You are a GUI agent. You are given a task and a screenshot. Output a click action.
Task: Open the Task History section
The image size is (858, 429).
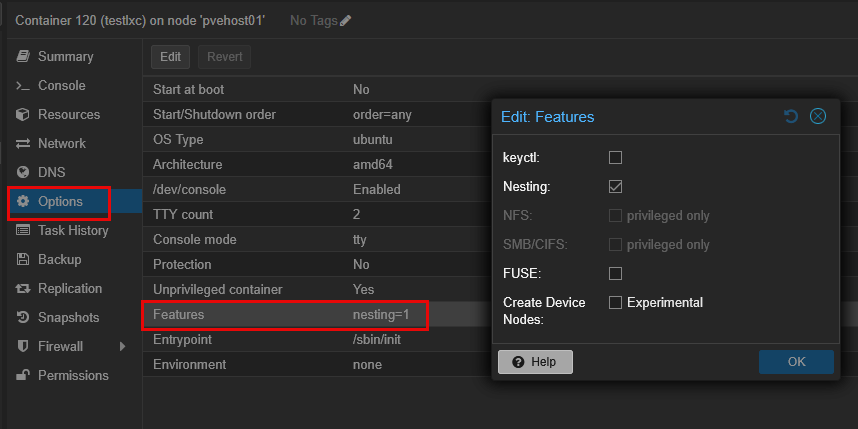point(74,230)
